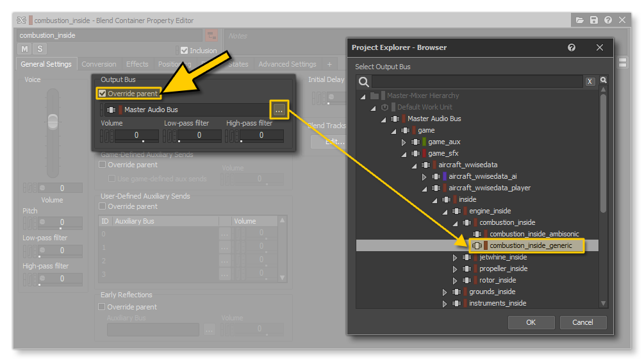
Task: Expand the game_aux bus node
Action: (404, 142)
